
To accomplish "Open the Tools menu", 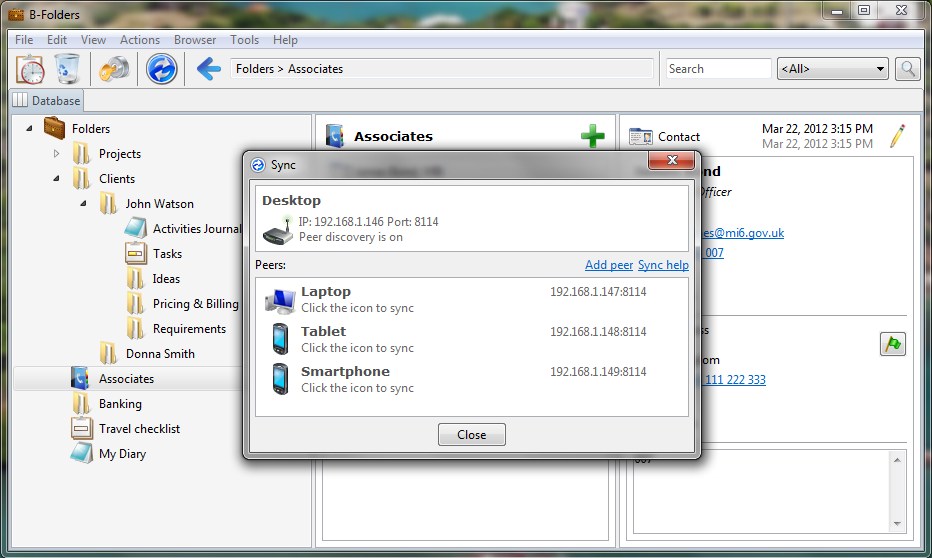I will click(x=244, y=40).
